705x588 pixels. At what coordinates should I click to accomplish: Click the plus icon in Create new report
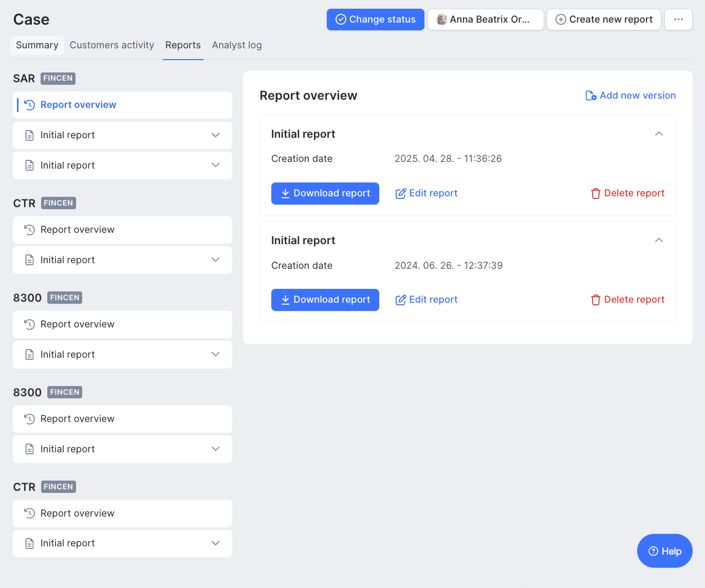[561, 20]
